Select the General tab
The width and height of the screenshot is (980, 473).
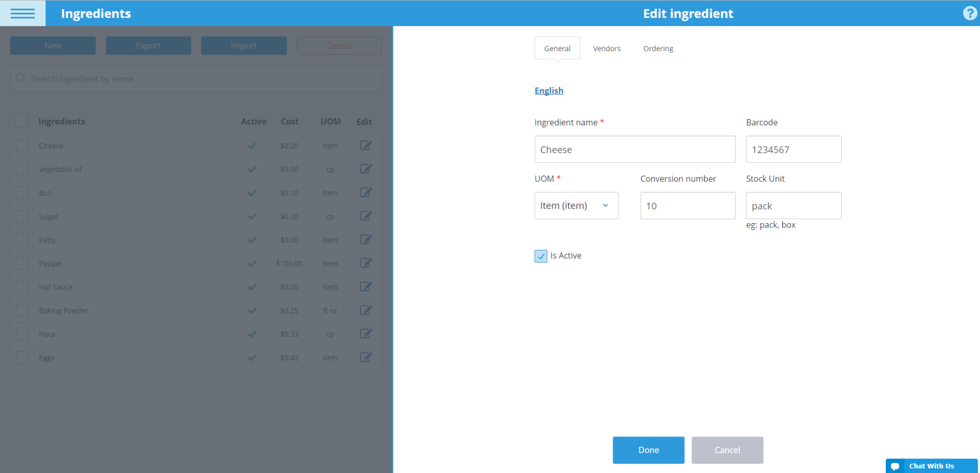tap(557, 48)
